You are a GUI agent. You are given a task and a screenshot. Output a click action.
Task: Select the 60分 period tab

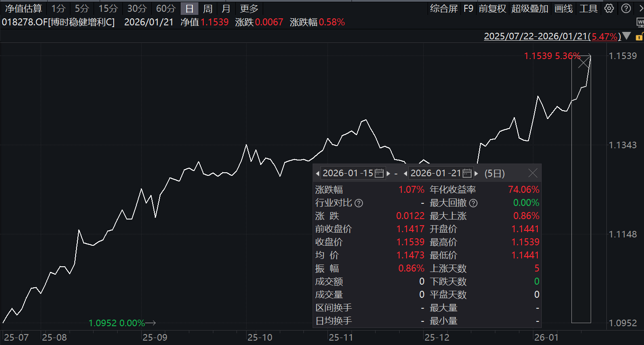click(x=166, y=8)
